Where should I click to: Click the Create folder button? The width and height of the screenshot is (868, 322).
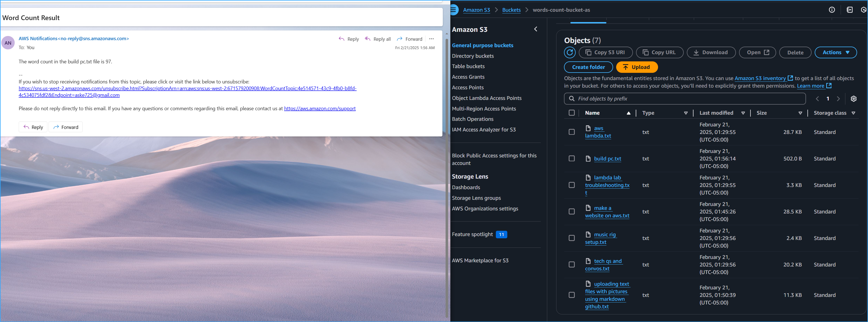point(588,67)
